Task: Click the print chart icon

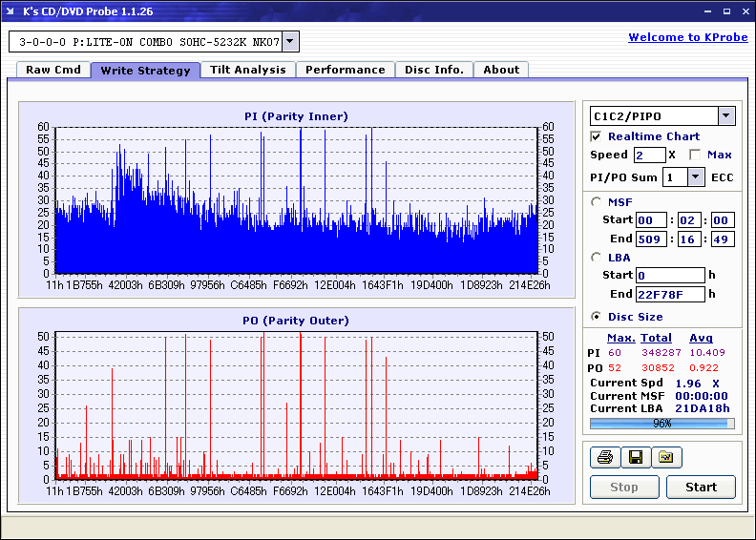Action: 604,458
